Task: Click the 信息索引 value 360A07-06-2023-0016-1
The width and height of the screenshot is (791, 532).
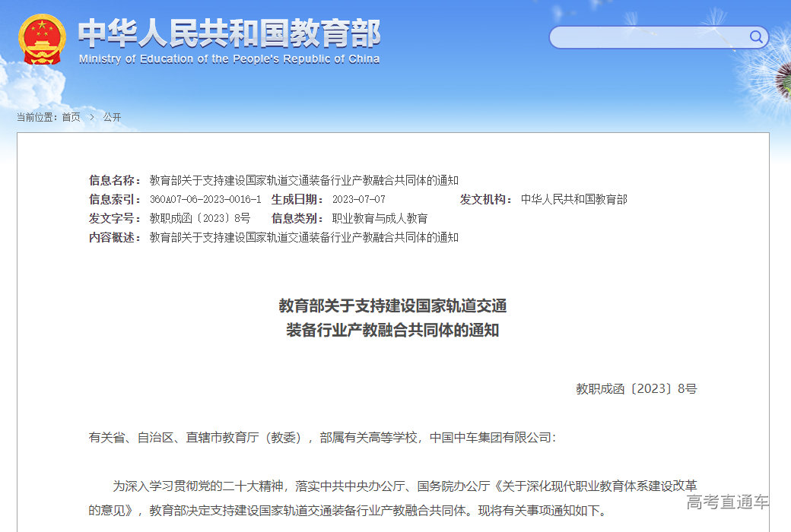Action: 204,199
